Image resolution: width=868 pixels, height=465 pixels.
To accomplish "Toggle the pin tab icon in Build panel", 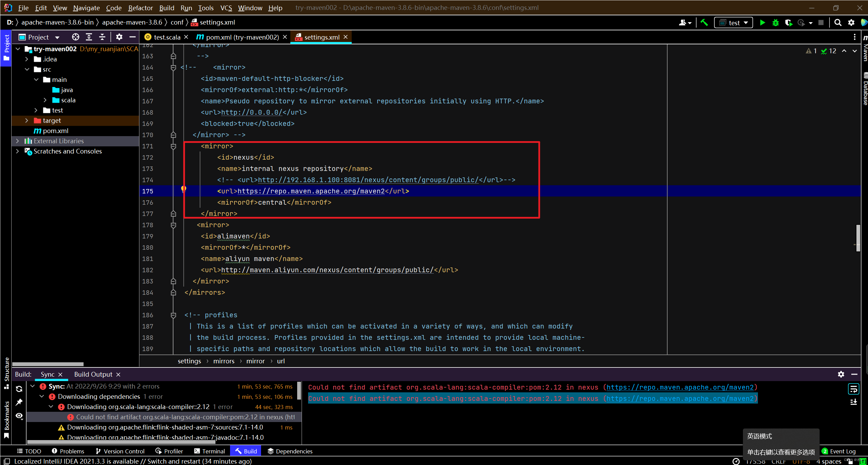I will (19, 402).
